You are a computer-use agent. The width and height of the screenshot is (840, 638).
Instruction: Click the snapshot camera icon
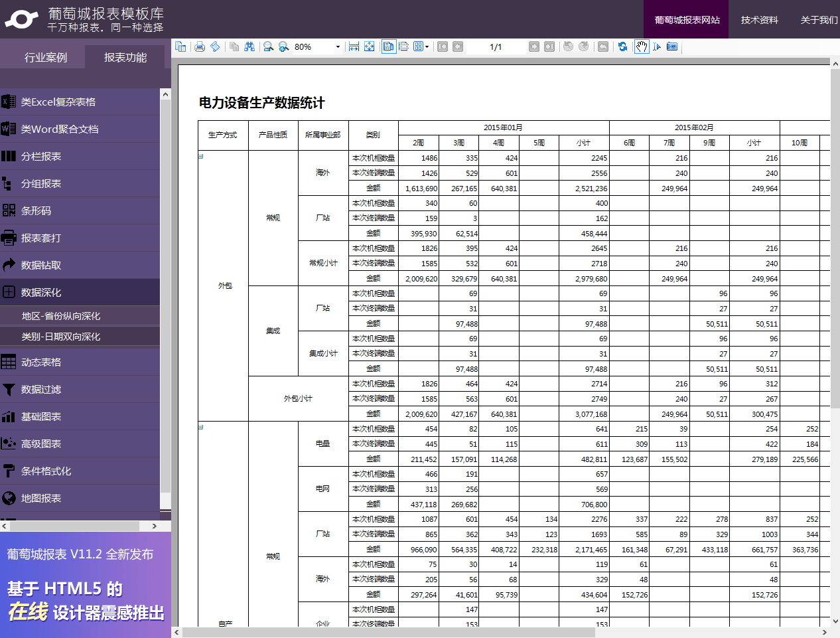672,46
